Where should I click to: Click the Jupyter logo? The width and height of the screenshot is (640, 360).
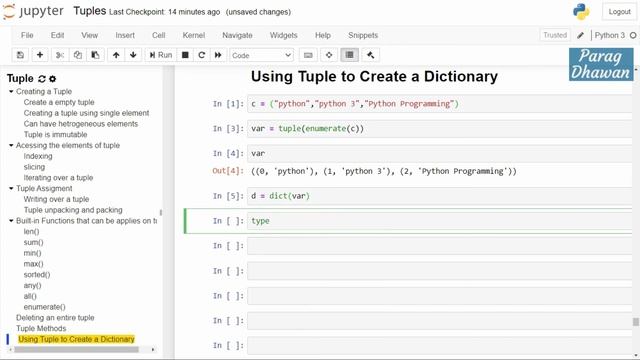coord(33,11)
